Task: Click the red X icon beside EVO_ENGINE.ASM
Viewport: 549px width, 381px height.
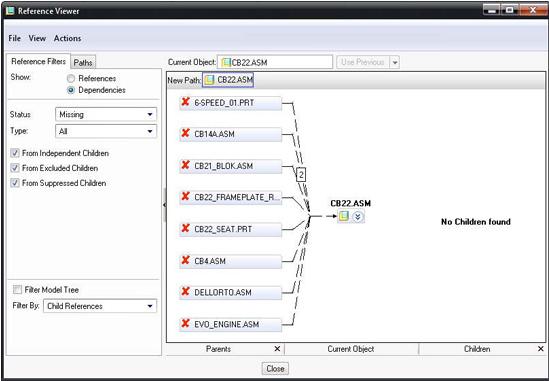Action: pyautogui.click(x=185, y=323)
